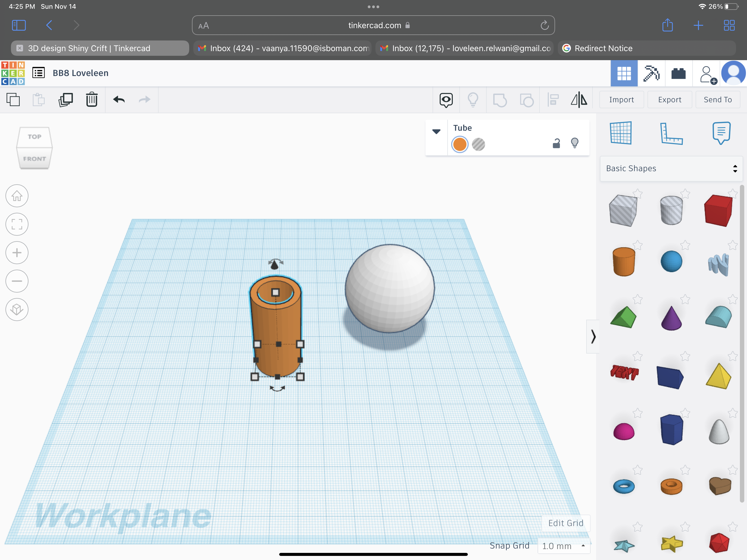The width and height of the screenshot is (747, 560).
Task: Switch to Bricks mode
Action: tap(678, 73)
